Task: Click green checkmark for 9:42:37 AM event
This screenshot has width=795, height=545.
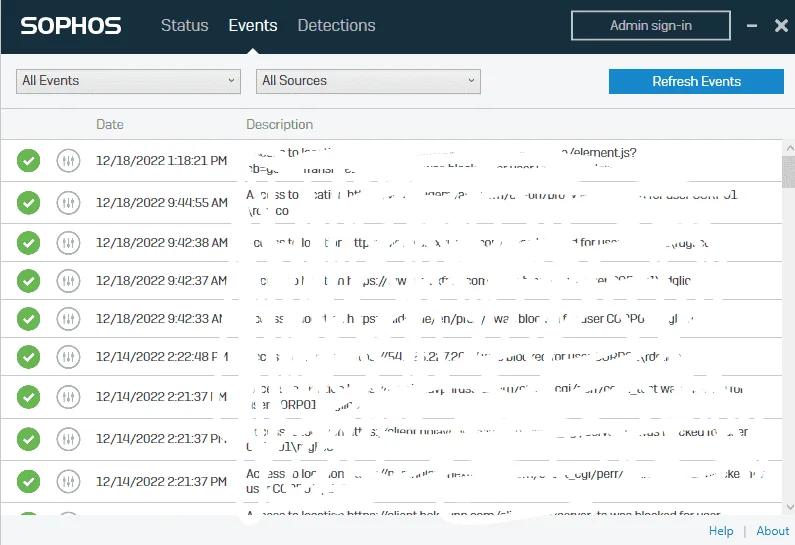Action: [x=28, y=281]
